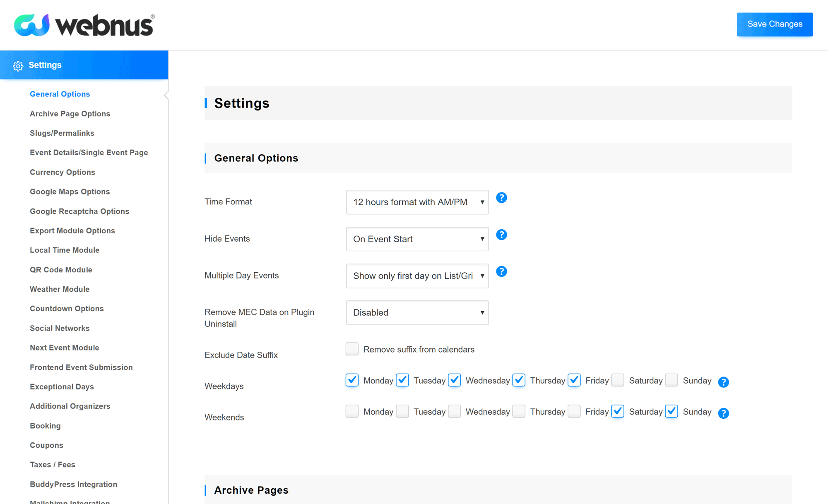Click the Hide Events help icon
Image resolution: width=828 pixels, height=504 pixels.
tap(501, 235)
